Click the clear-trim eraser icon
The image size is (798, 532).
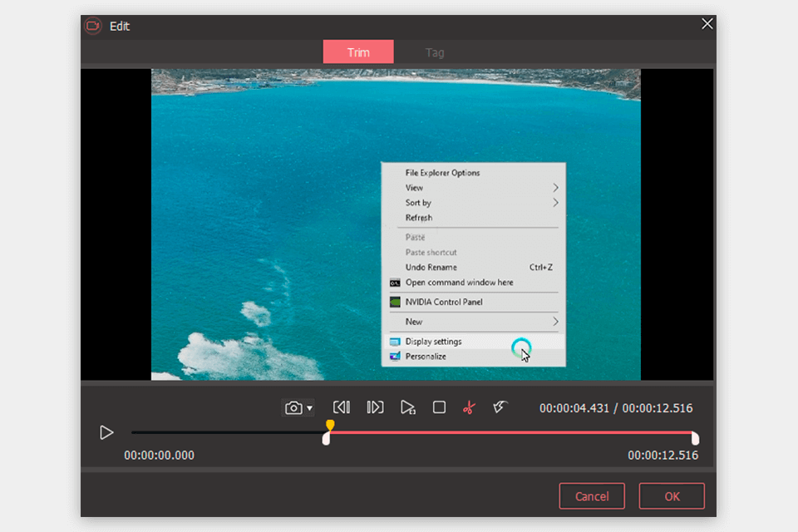coord(500,407)
